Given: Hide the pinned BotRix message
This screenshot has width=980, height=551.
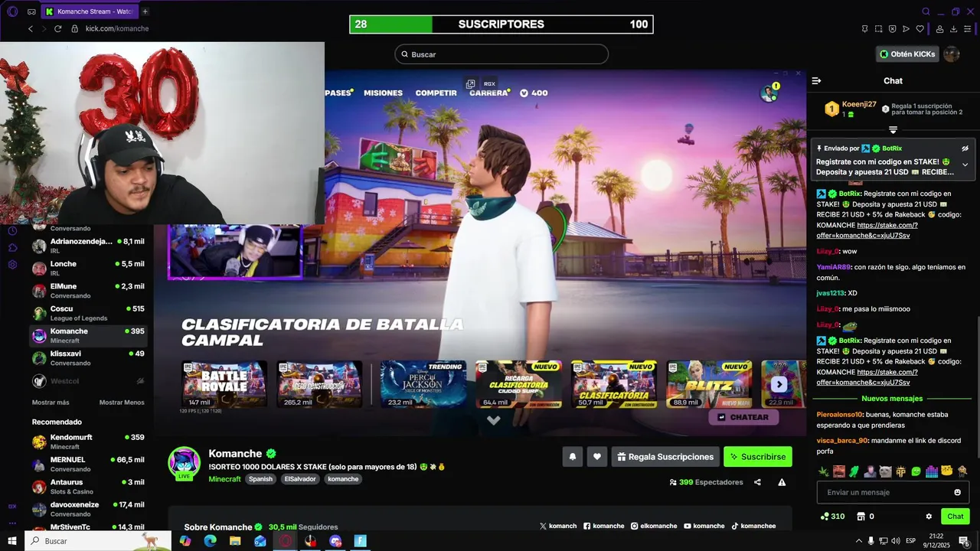Looking at the screenshot, I should coord(965,148).
